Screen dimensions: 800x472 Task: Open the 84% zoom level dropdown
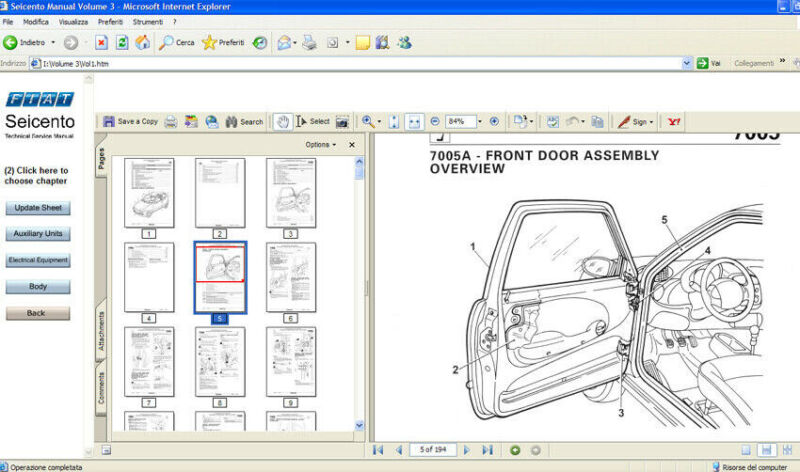pos(480,121)
